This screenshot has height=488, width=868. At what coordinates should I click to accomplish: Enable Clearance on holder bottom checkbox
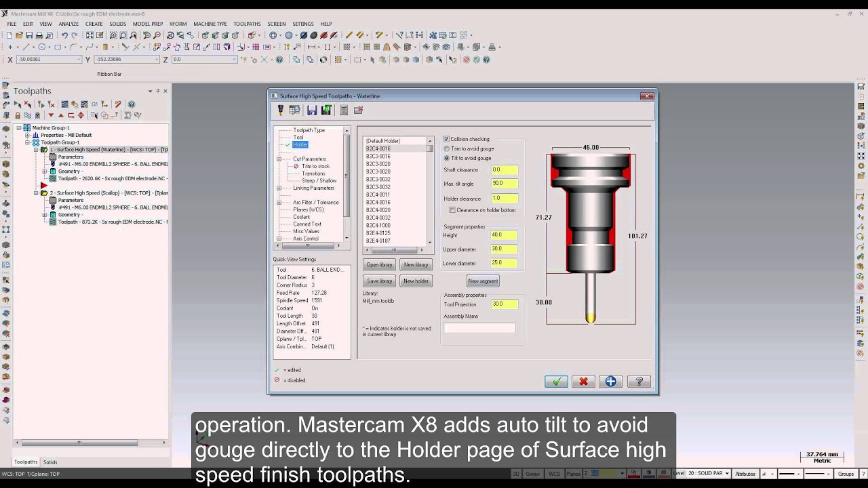pos(452,210)
